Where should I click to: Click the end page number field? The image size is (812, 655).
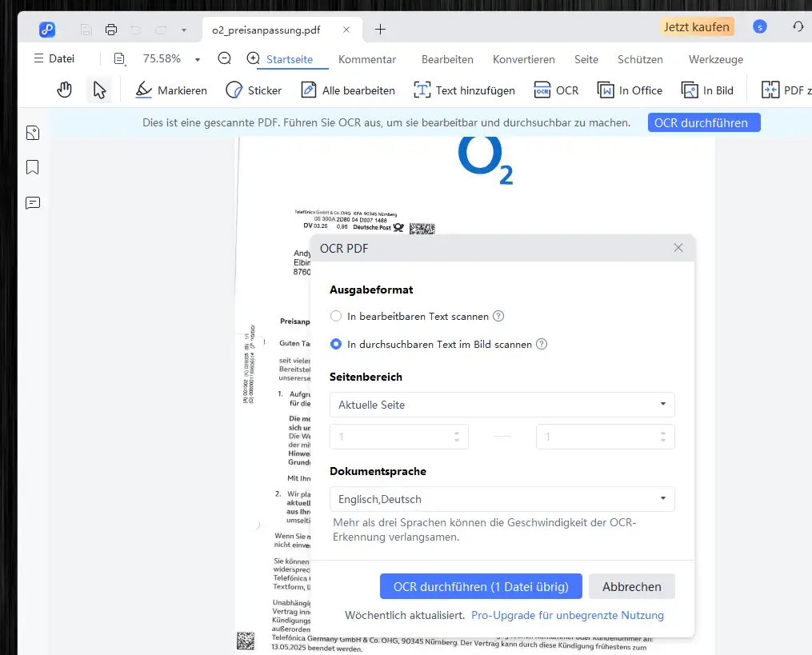[605, 437]
